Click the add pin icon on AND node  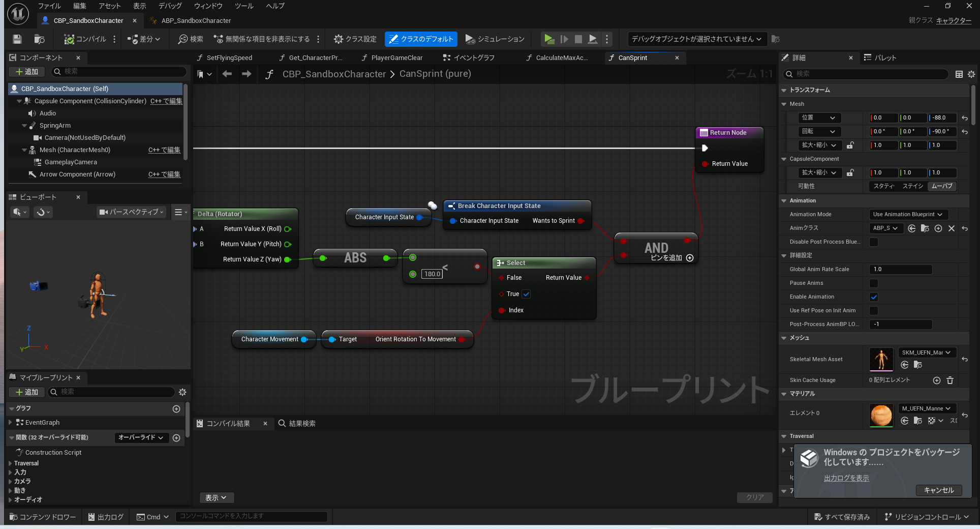690,258
